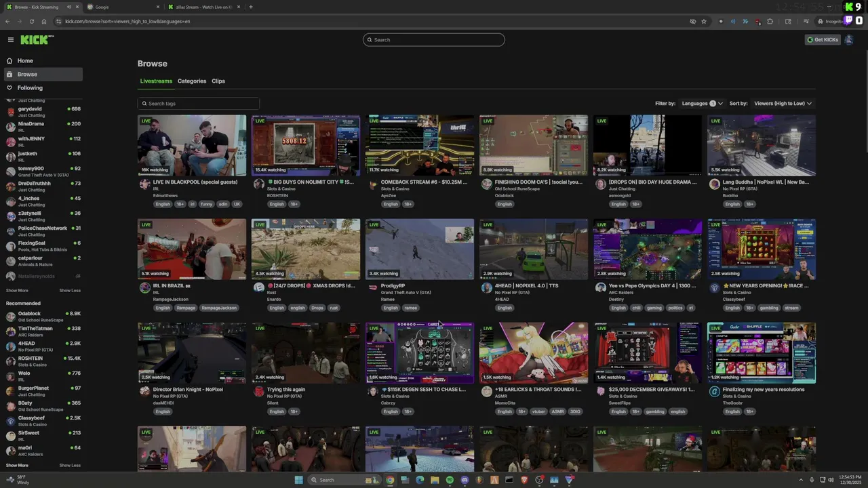Open garydavid channel in following list
The height and width of the screenshot is (488, 868).
pos(43,112)
